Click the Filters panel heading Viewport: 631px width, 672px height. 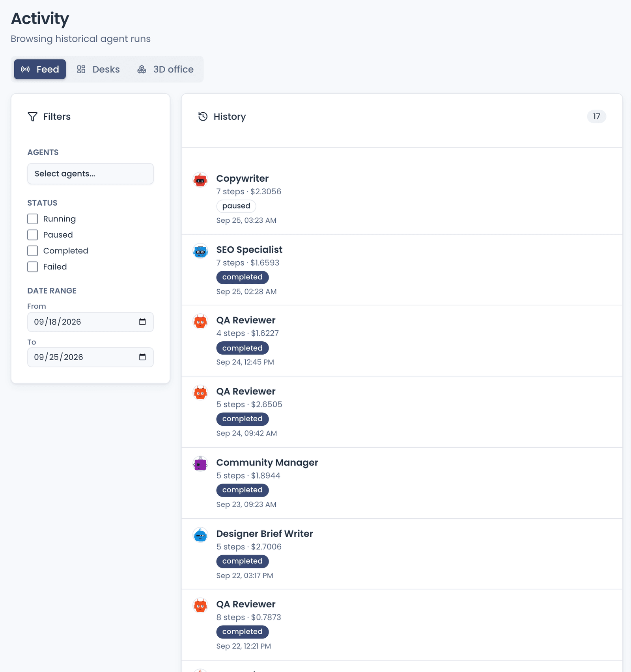click(57, 117)
